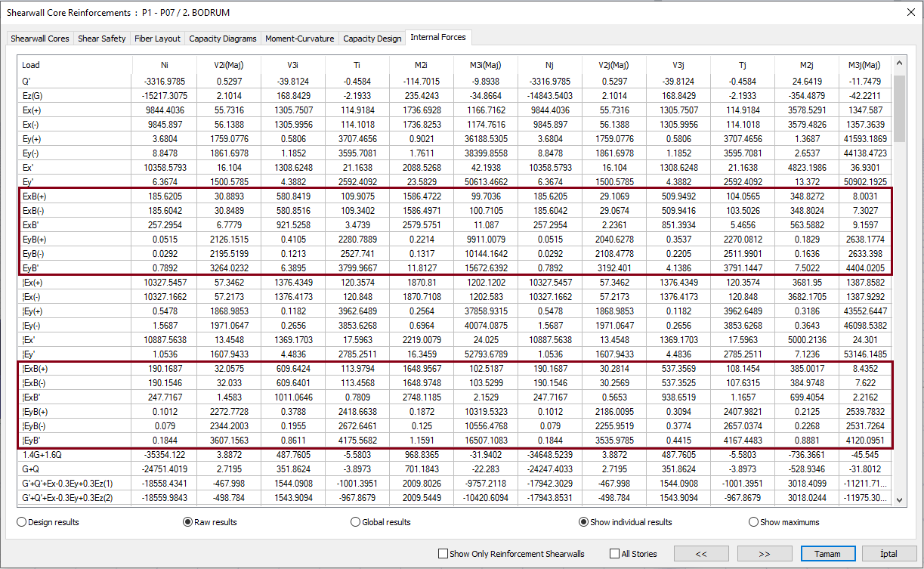Image resolution: width=924 pixels, height=569 pixels.
Task: Switch to the Shearwall Cores tab
Action: tap(40, 39)
